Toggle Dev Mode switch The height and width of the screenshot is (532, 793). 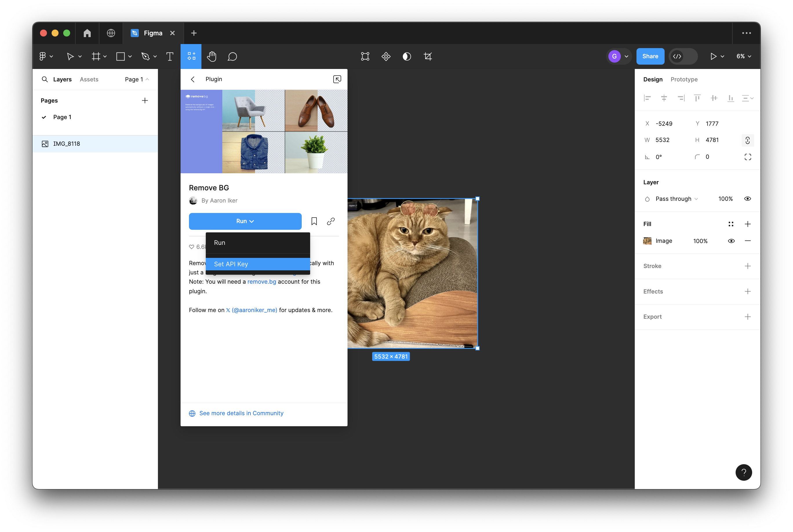(683, 56)
